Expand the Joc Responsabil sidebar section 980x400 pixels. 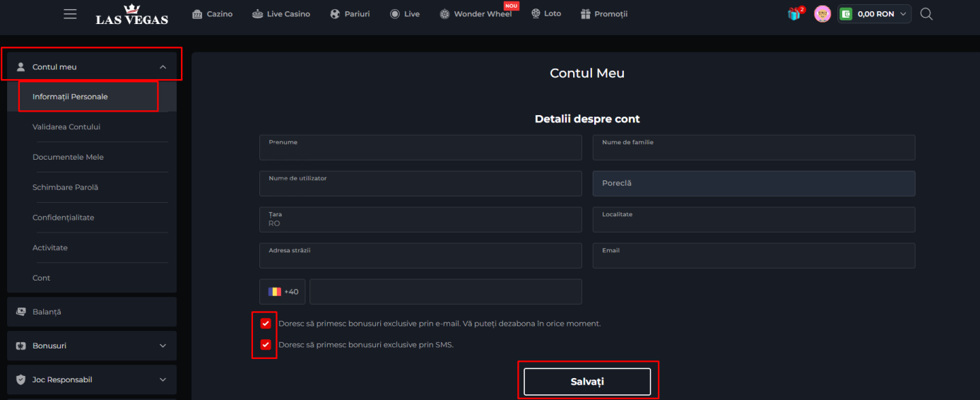pyautogui.click(x=163, y=380)
